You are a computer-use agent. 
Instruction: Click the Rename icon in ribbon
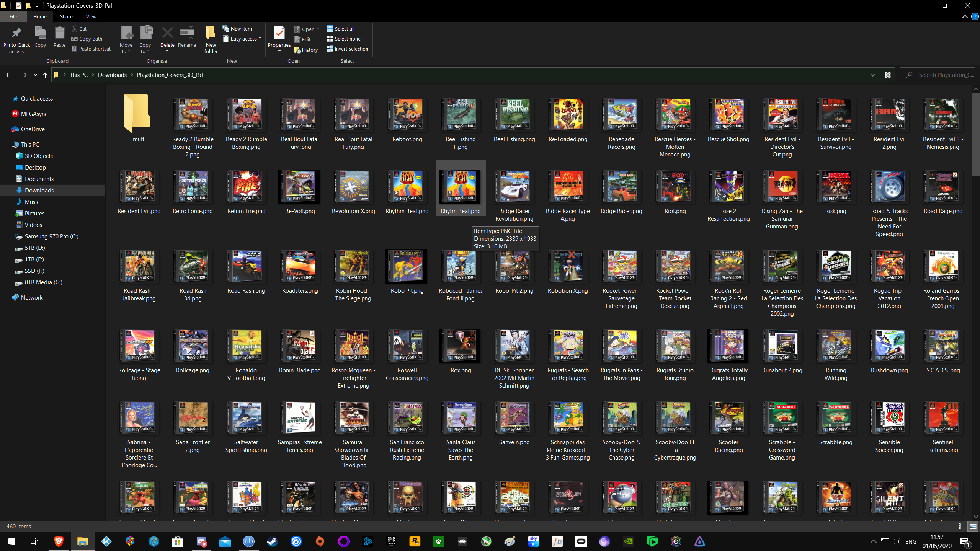187,33
